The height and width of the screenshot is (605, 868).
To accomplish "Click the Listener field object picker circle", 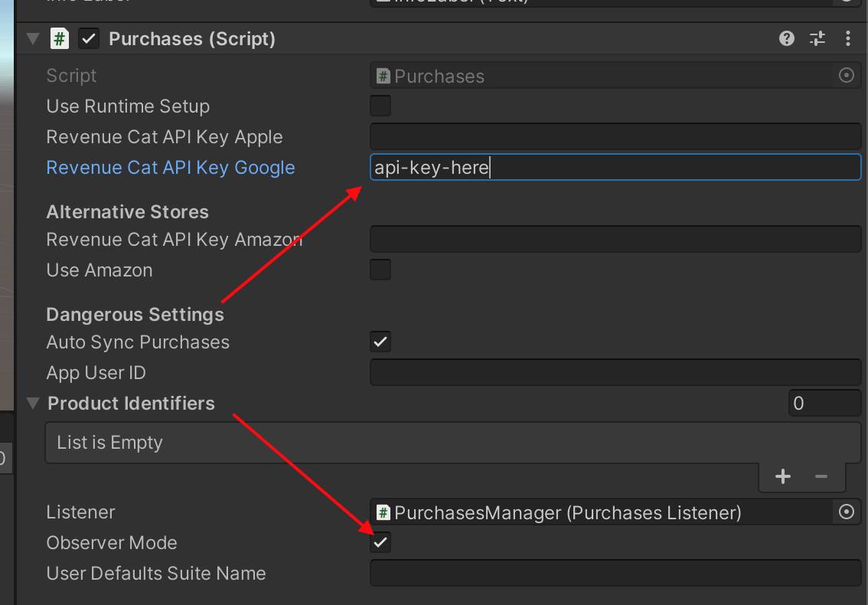I will [x=847, y=512].
